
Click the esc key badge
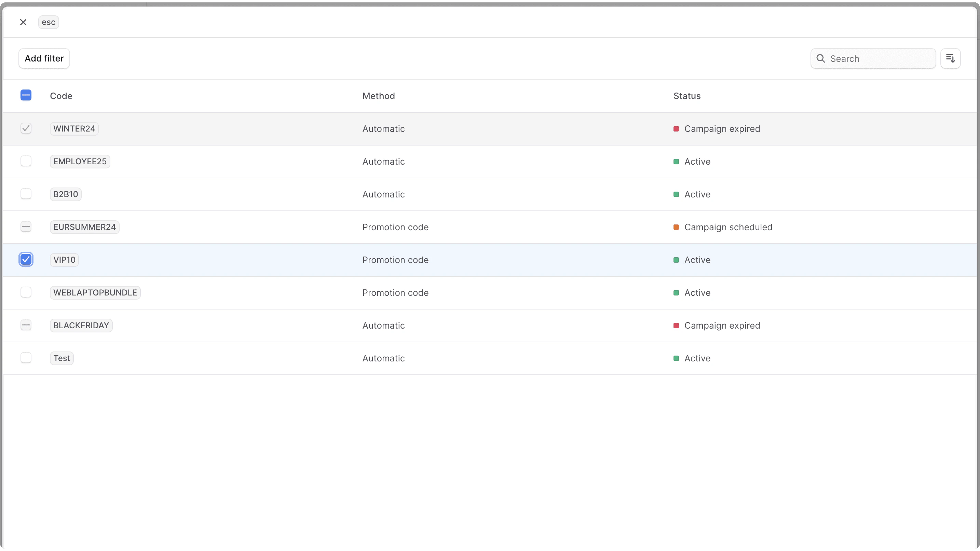tap(48, 22)
